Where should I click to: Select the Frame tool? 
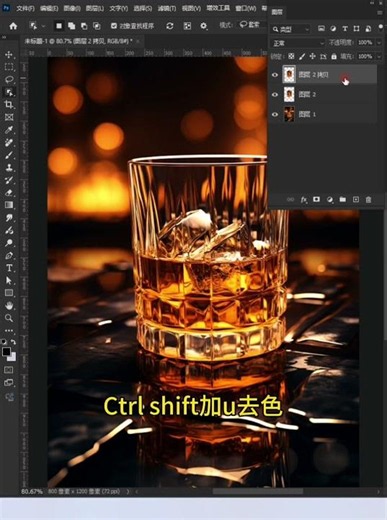coord(9,117)
